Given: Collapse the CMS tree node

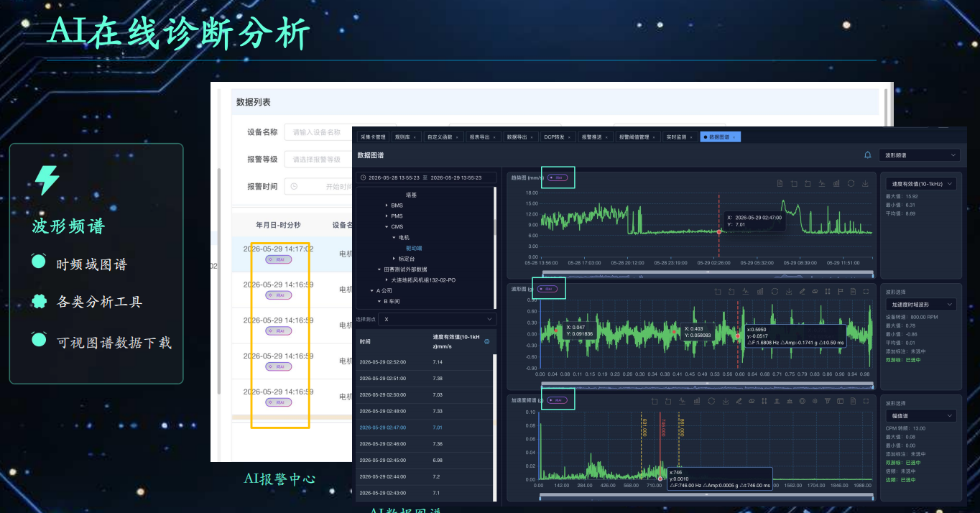Looking at the screenshot, I should coord(387,227).
